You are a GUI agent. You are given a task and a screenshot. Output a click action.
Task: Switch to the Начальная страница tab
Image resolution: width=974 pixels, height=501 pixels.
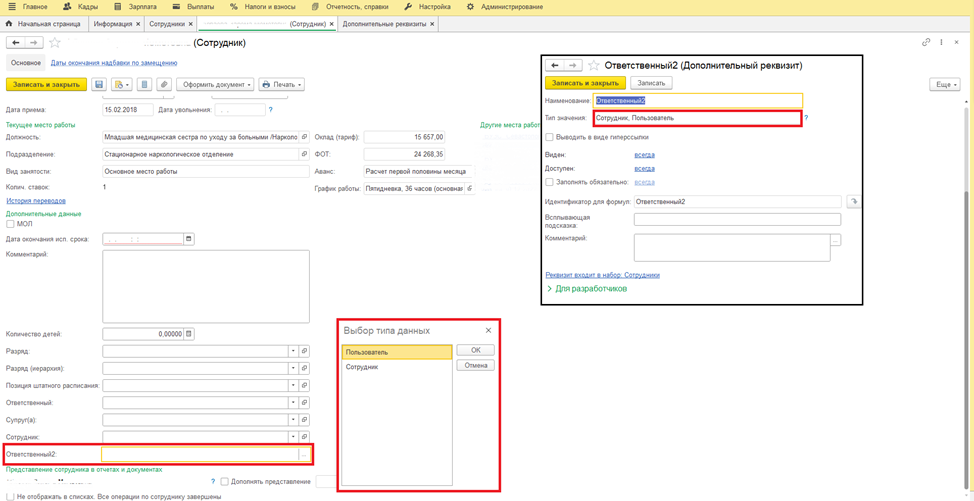pos(44,24)
